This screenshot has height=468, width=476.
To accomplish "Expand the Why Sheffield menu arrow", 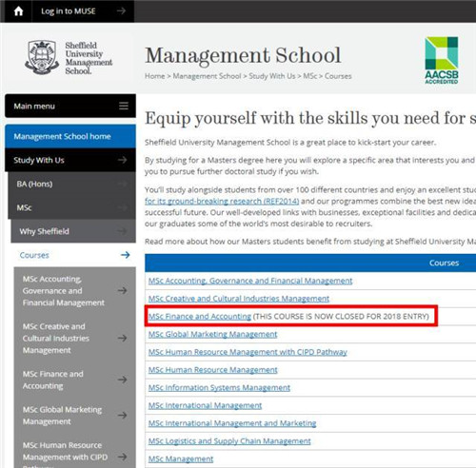I will pos(122,231).
